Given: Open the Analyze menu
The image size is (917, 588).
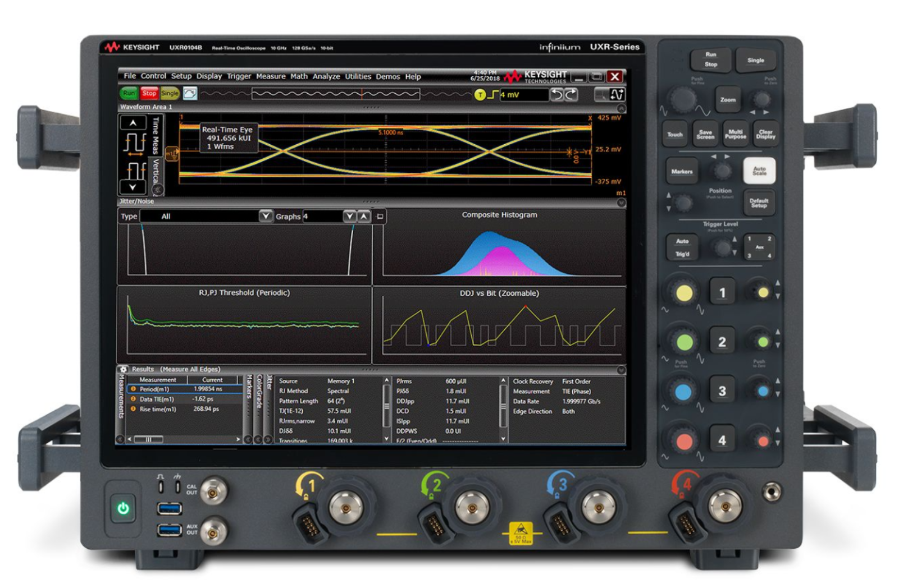Looking at the screenshot, I should [x=326, y=76].
